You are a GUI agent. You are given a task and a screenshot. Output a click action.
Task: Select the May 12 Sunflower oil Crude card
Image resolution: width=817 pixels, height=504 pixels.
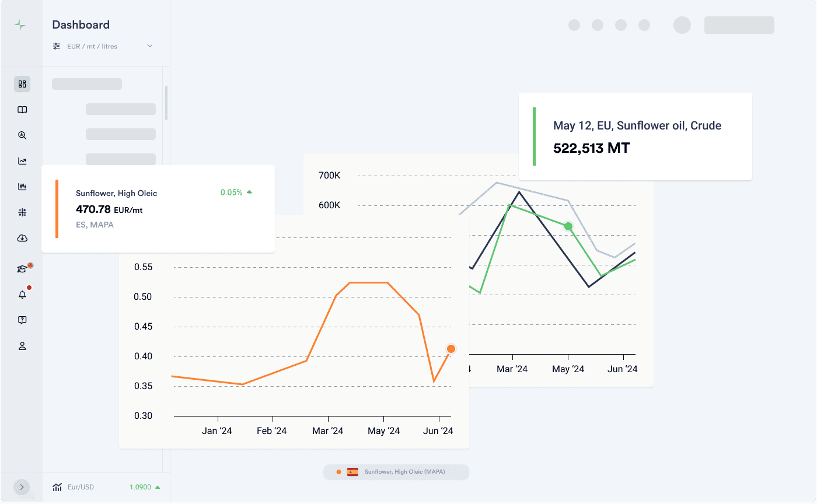tap(636, 136)
